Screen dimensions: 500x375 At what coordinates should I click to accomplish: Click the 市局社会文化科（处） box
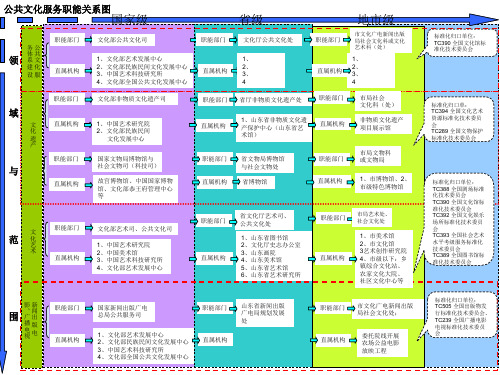pos(377,101)
